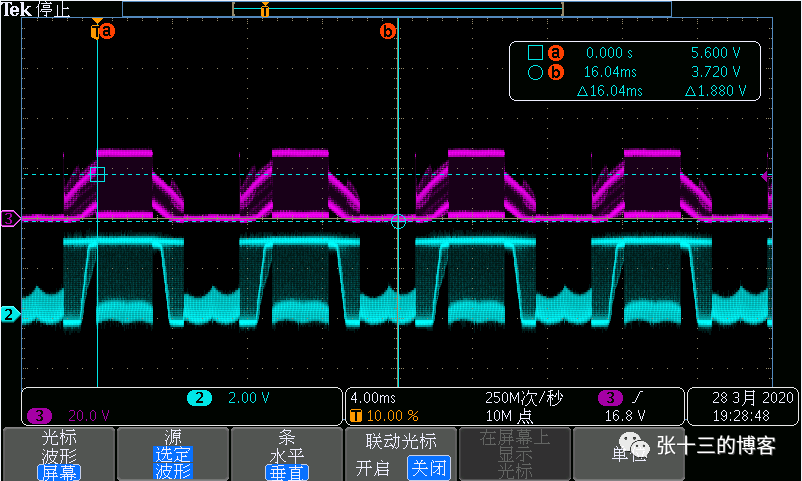Click the 3.720 V cursor b voltage
The image size is (802, 481).
click(716, 72)
